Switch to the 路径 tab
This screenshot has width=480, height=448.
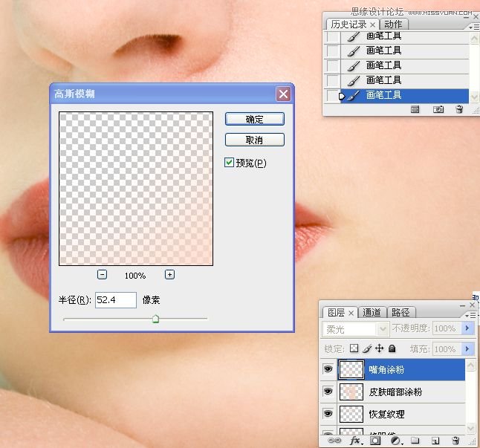[x=400, y=313]
